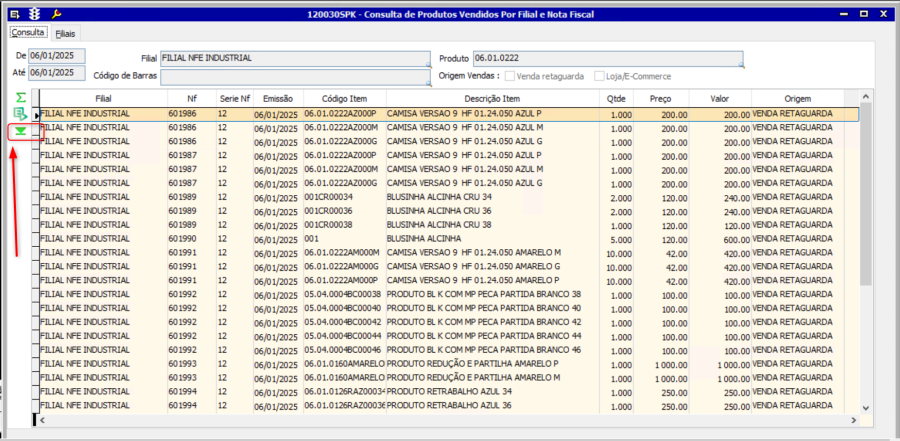This screenshot has height=441, width=900.
Task: Select row CAMISA VERSAO 9 HF 01.24.050 AMARELO P
Action: (x=449, y=281)
